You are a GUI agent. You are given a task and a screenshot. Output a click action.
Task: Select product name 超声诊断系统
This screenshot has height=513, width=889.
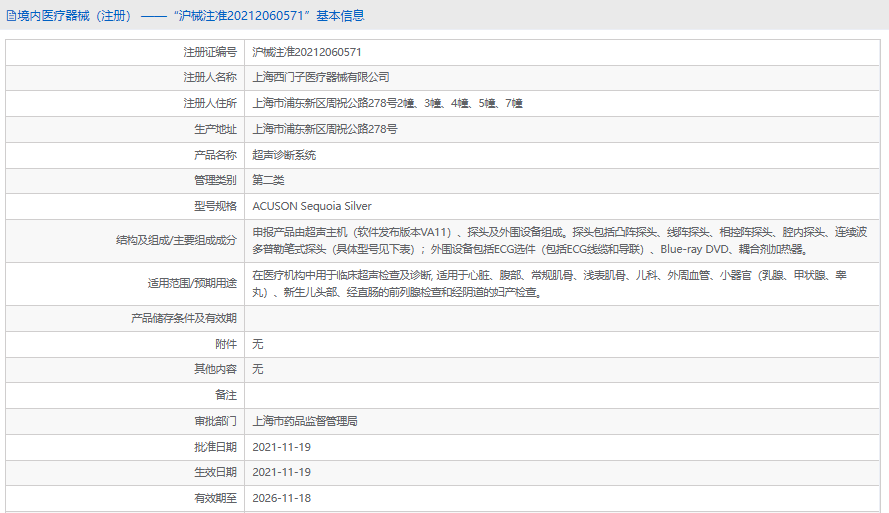click(284, 155)
